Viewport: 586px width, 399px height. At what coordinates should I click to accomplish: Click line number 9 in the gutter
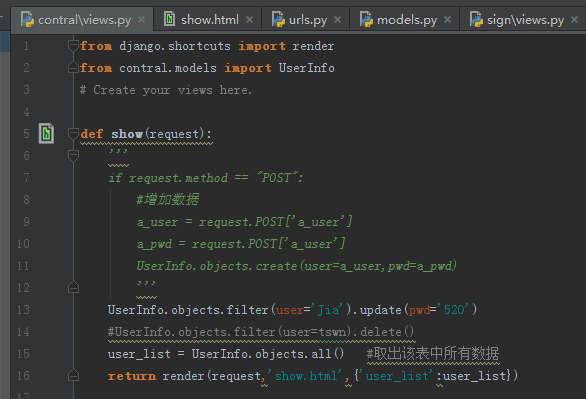[x=26, y=222]
